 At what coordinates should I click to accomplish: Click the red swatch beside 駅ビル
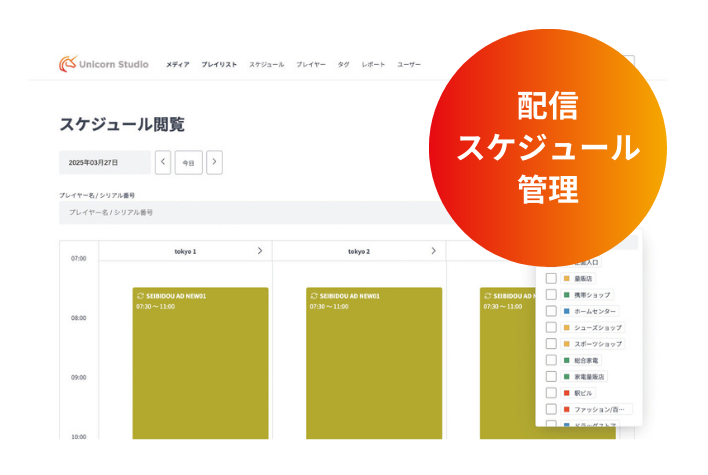tap(567, 393)
